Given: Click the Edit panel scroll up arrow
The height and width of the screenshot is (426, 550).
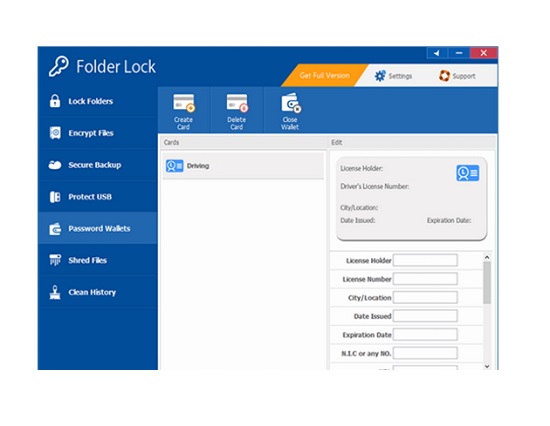Looking at the screenshot, I should 487,257.
